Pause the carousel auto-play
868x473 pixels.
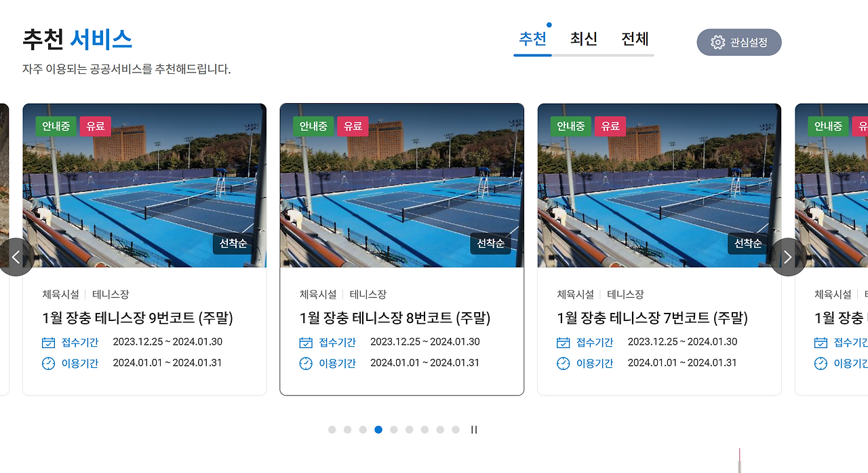click(473, 430)
